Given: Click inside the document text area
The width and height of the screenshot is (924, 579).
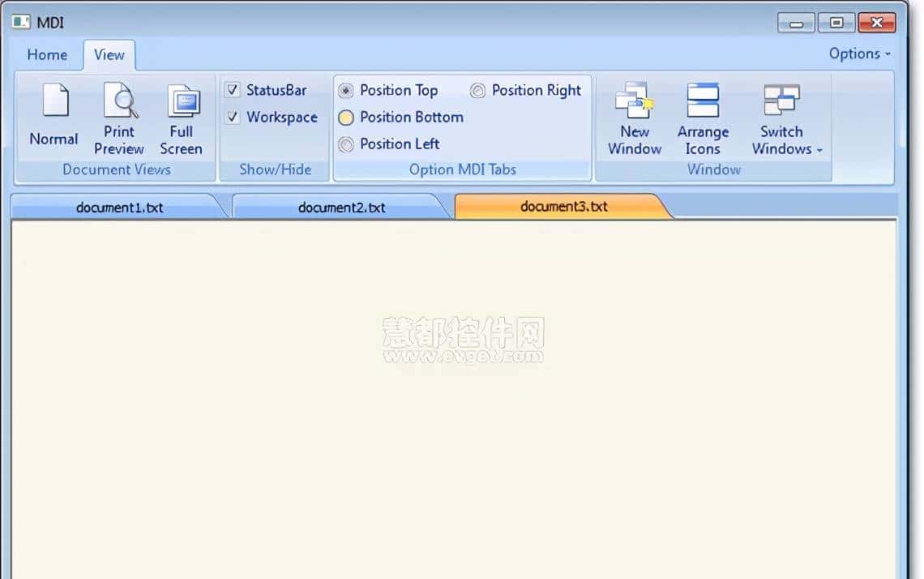Looking at the screenshot, I should 454,405.
